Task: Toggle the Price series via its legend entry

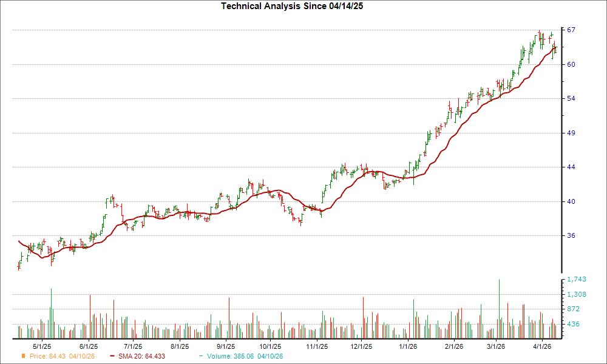Action: click(x=50, y=357)
